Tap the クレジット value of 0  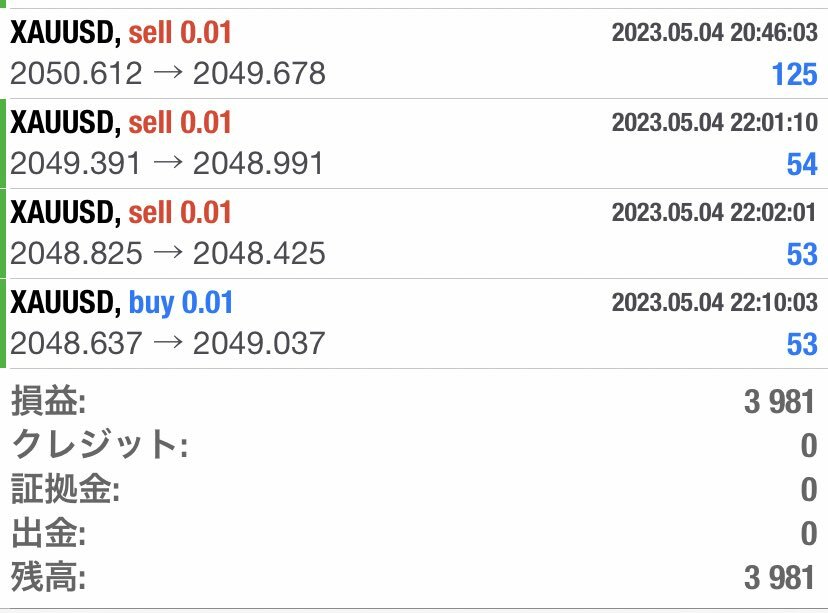point(808,446)
